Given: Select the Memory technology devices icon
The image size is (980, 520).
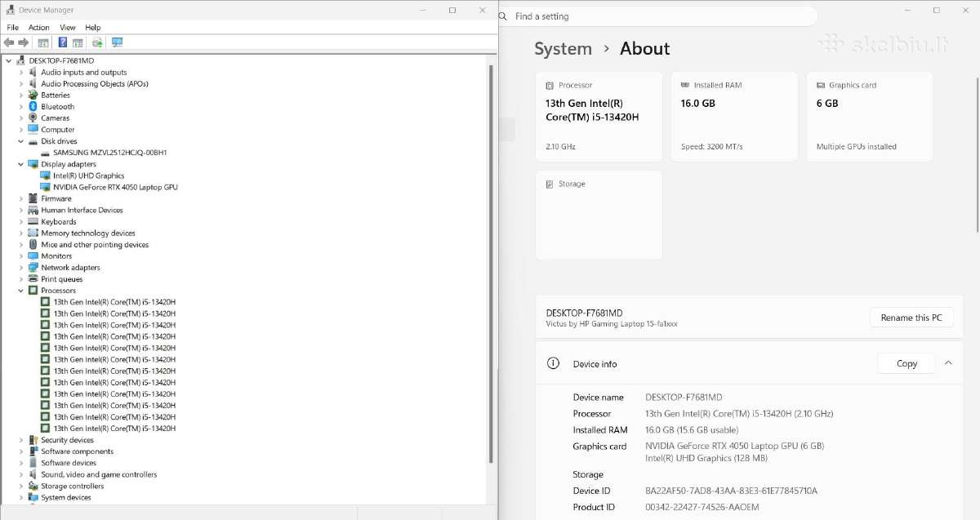Looking at the screenshot, I should 33,233.
